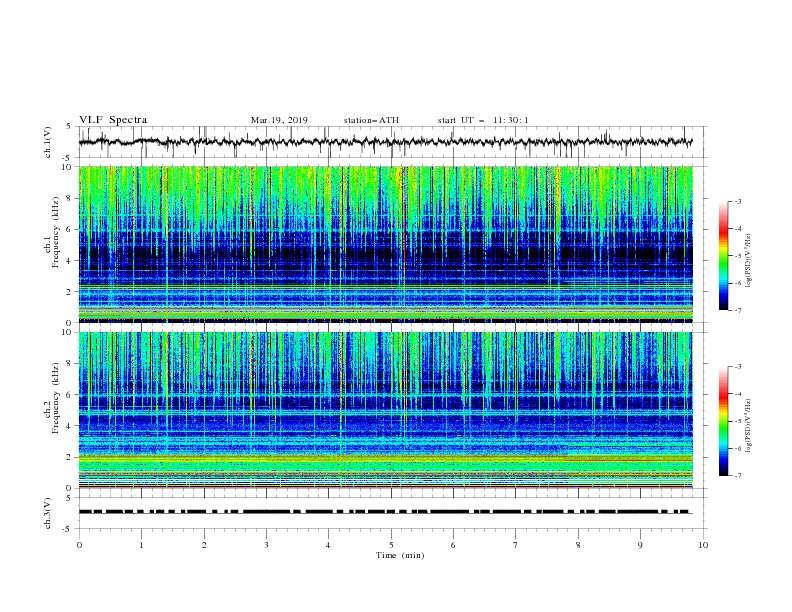The height and width of the screenshot is (612, 792).
Task: Click time-axis tick label "2"
Action: click(x=204, y=545)
